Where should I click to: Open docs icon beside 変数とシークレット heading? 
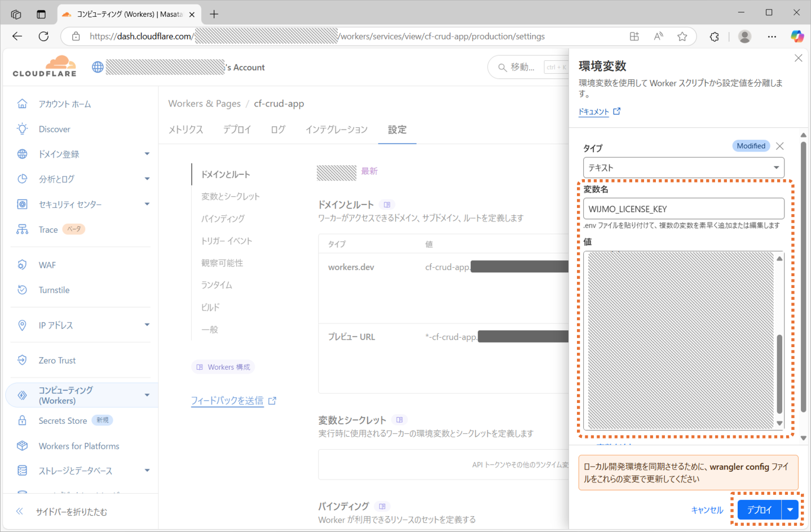399,420
